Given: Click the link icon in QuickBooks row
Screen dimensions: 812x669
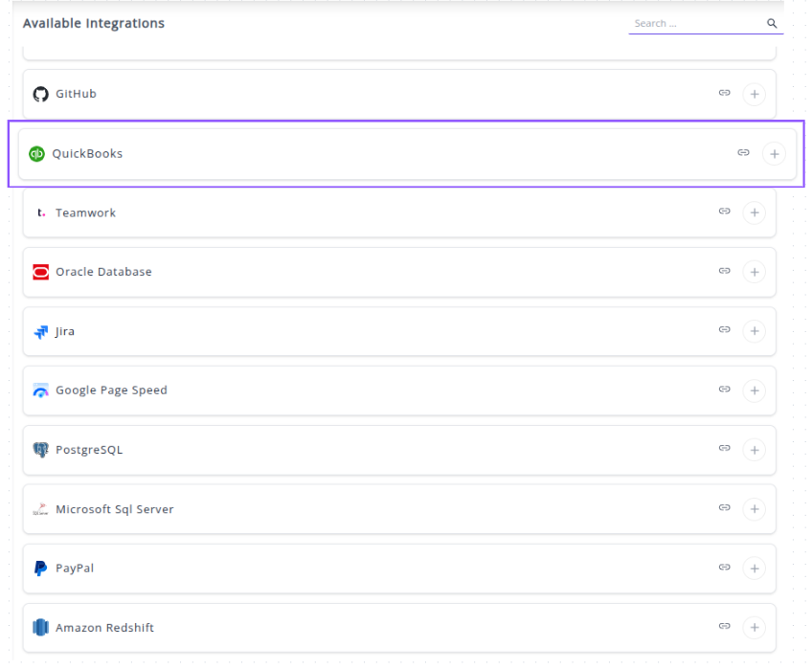Looking at the screenshot, I should click(x=743, y=153).
